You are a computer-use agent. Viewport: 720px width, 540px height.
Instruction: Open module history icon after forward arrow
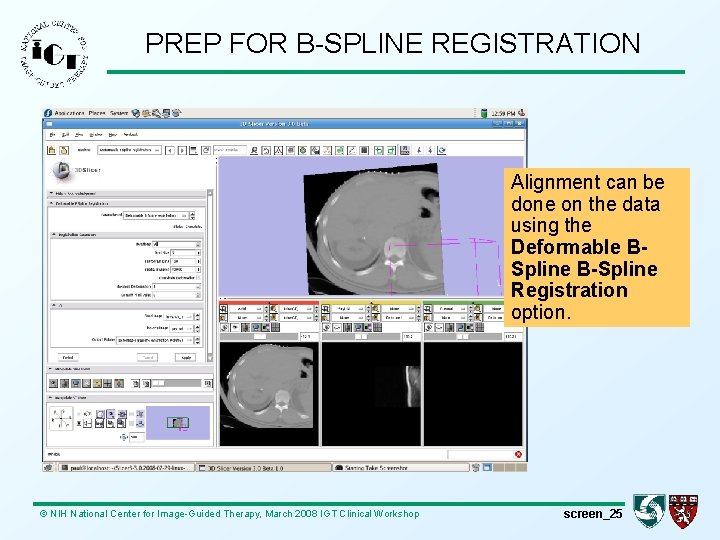(x=194, y=150)
